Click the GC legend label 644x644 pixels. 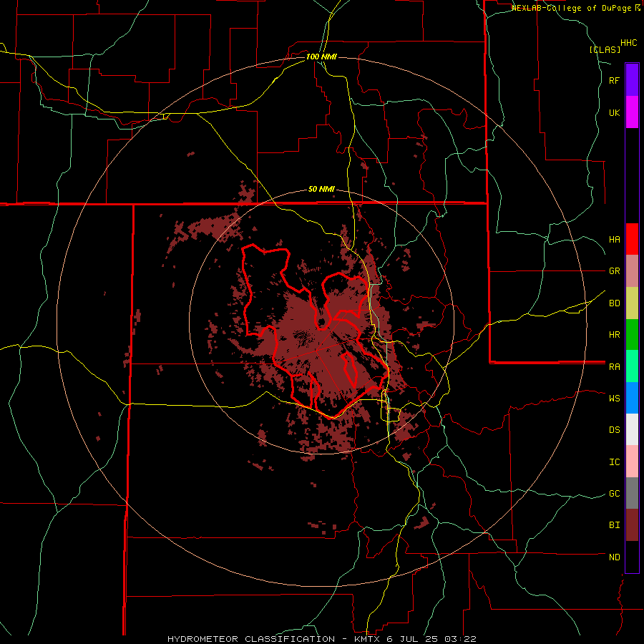point(614,494)
